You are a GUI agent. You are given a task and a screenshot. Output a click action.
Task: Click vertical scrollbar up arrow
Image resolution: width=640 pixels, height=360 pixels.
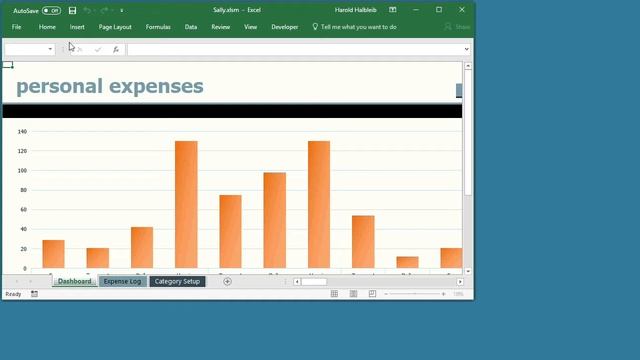tap(468, 66)
